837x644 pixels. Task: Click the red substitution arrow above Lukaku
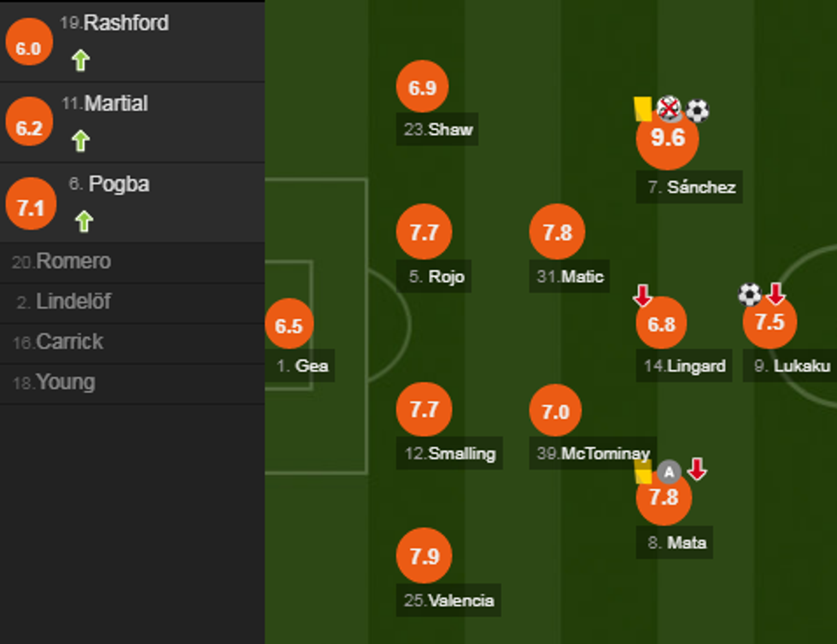[x=775, y=294]
